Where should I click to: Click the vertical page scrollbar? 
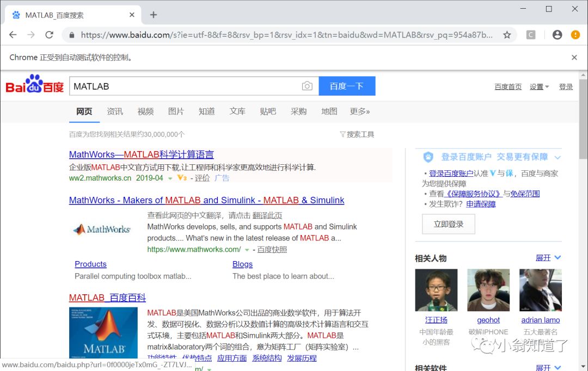(583, 119)
